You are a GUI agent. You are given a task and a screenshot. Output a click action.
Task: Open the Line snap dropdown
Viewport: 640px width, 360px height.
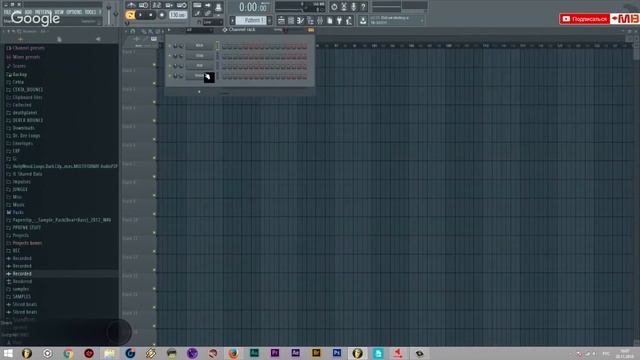point(212,22)
